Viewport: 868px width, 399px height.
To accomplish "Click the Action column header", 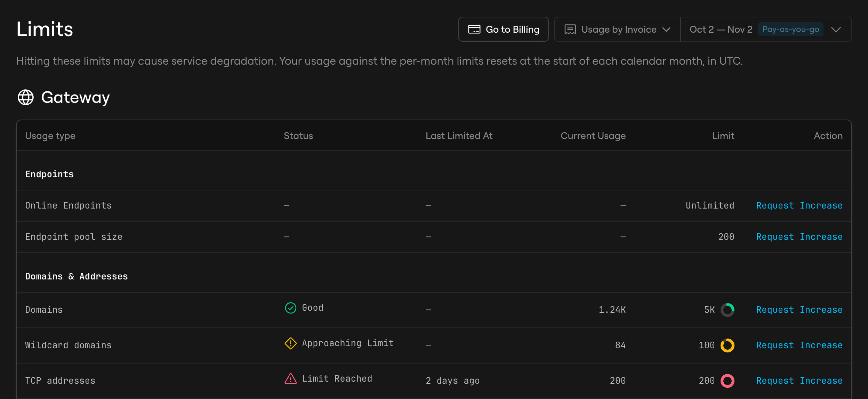I will (x=828, y=136).
